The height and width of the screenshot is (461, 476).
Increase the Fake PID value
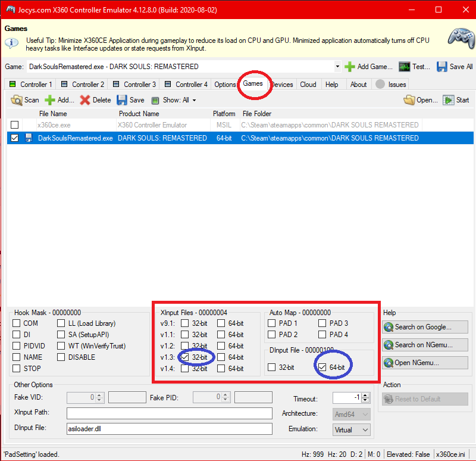(x=226, y=395)
